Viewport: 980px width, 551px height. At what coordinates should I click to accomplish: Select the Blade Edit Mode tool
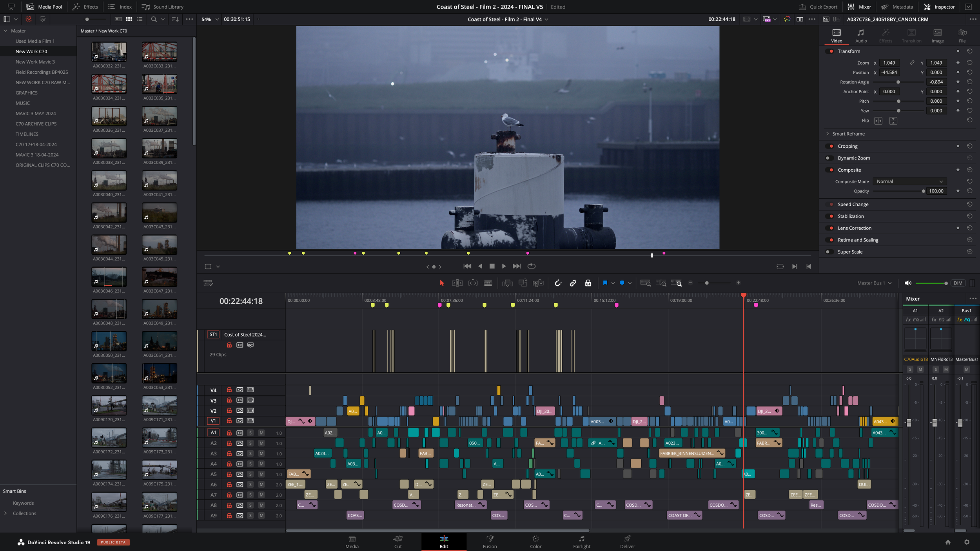coord(488,283)
